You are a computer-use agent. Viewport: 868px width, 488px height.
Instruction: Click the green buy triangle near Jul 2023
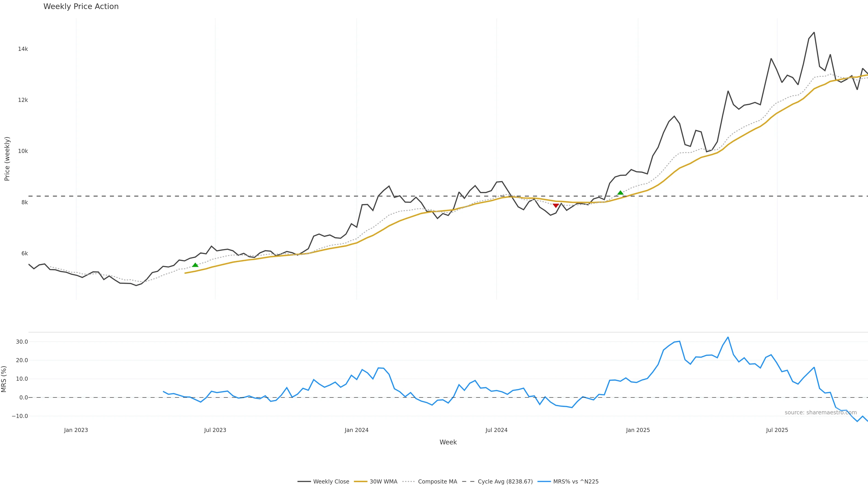[x=195, y=265]
